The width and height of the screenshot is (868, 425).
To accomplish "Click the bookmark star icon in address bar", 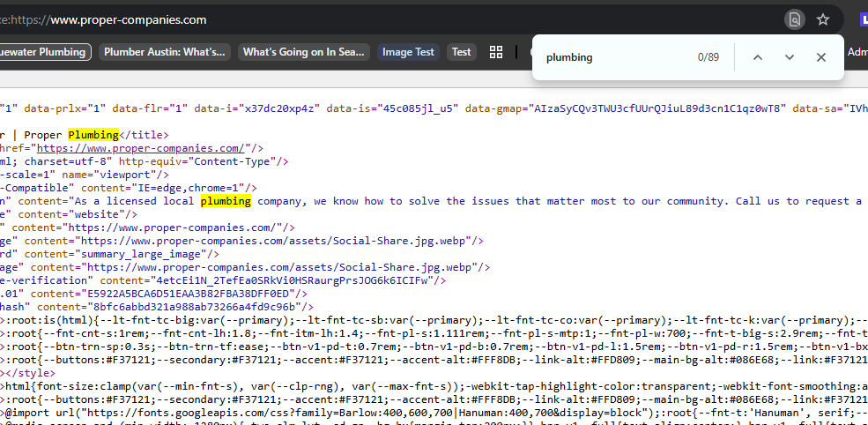I will coord(822,20).
